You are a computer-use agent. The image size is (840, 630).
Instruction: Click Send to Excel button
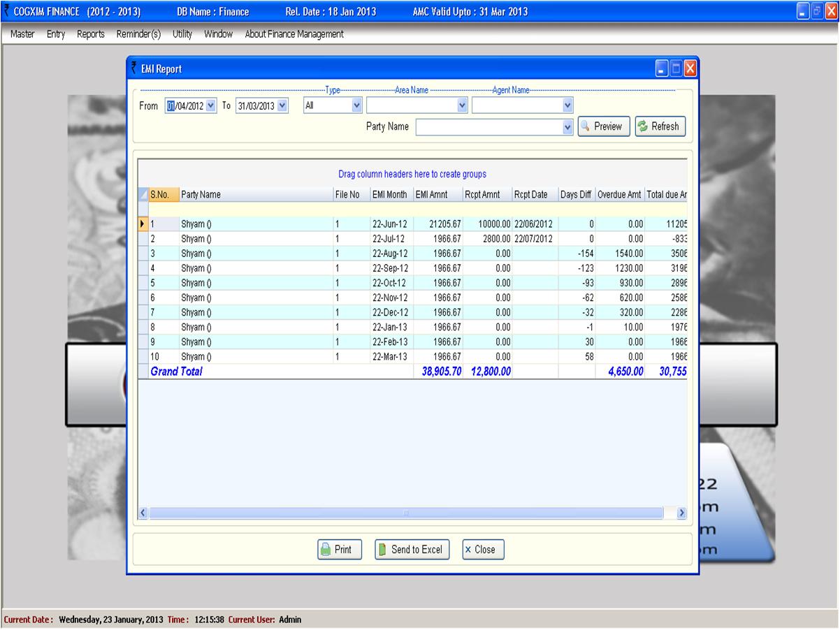412,550
